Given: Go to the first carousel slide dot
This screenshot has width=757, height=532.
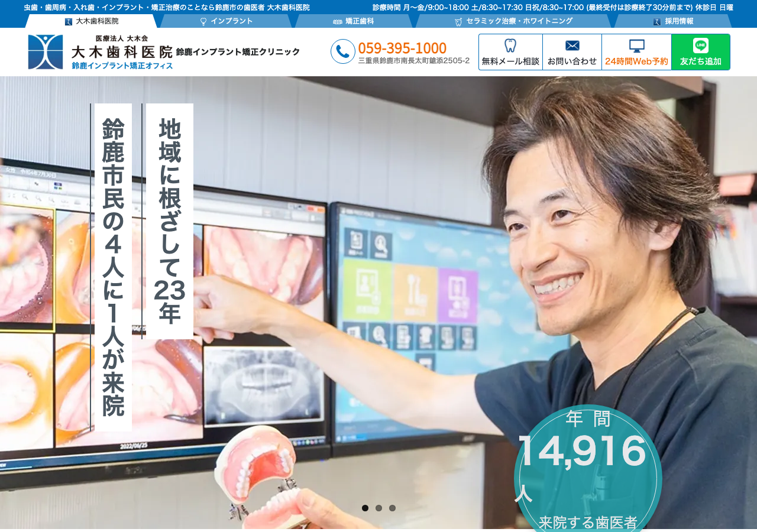Looking at the screenshot, I should point(365,508).
